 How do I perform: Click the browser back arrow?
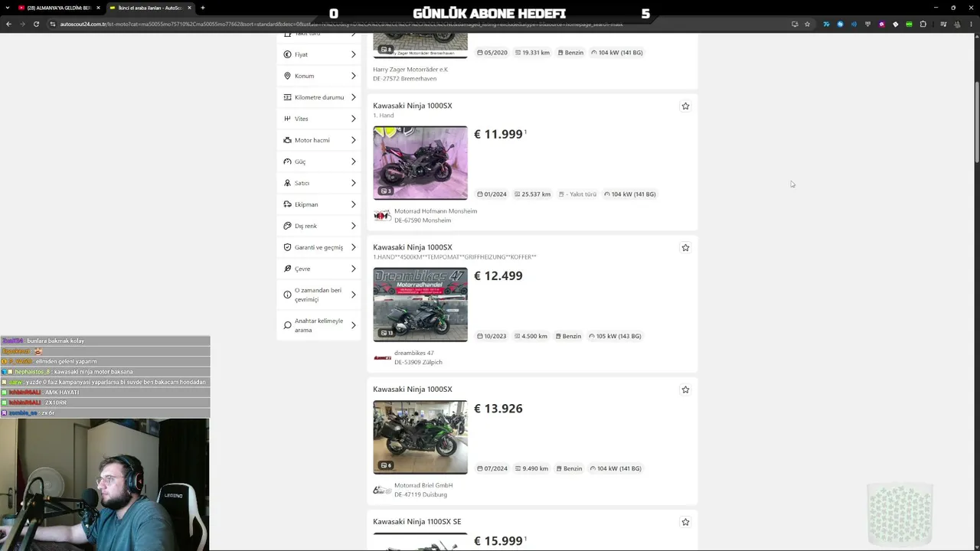click(8, 24)
